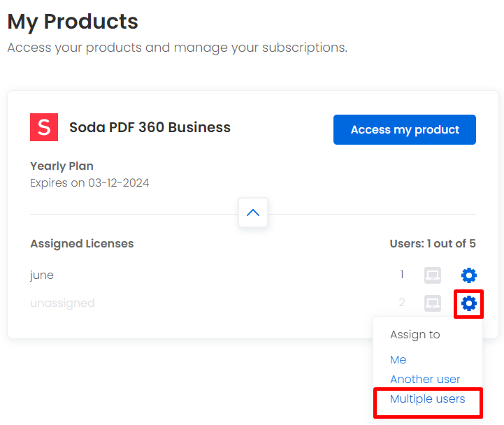Open settings gear for june's license
This screenshot has width=504, height=425.
click(x=468, y=275)
